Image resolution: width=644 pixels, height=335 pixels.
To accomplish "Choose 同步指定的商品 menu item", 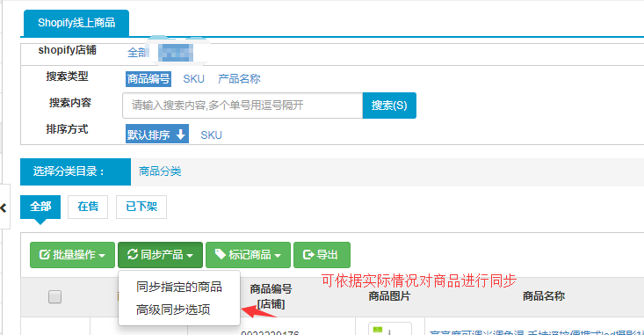I will coord(179,287).
